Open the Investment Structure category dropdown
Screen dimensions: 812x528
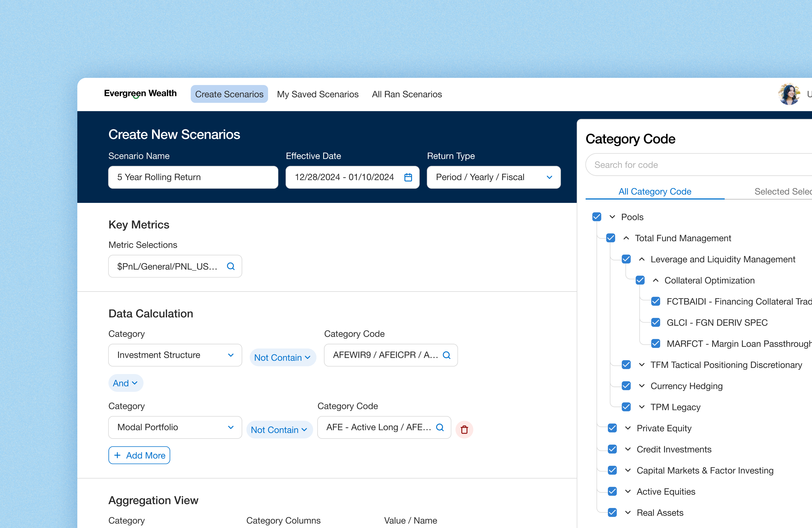click(x=175, y=355)
